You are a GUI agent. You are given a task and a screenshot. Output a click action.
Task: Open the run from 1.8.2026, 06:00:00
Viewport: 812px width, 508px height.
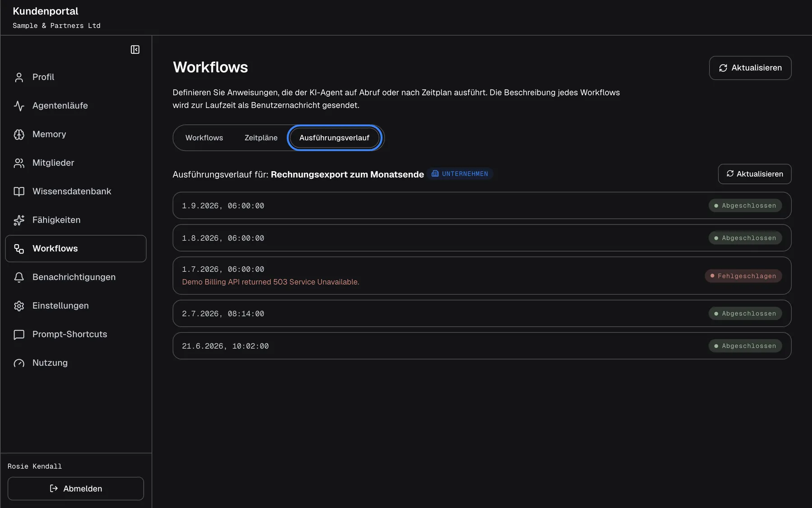click(482, 238)
